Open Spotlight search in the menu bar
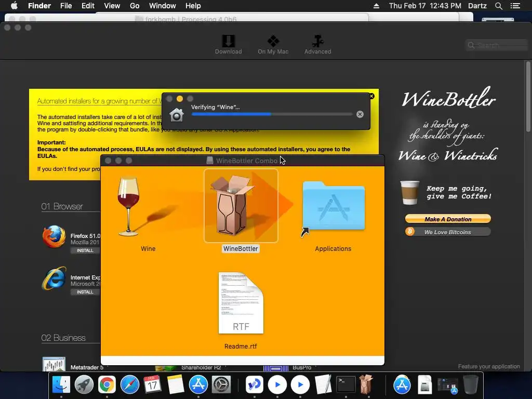Screen dimensions: 532x399 coord(498,6)
